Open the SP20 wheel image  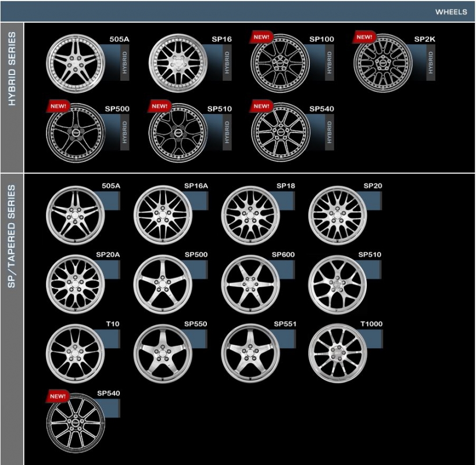(337, 214)
